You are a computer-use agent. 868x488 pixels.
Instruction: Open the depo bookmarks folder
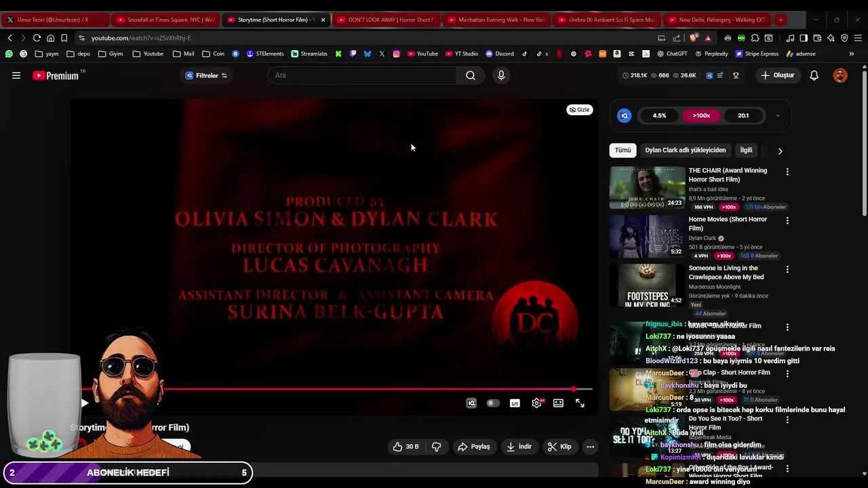tap(79, 54)
